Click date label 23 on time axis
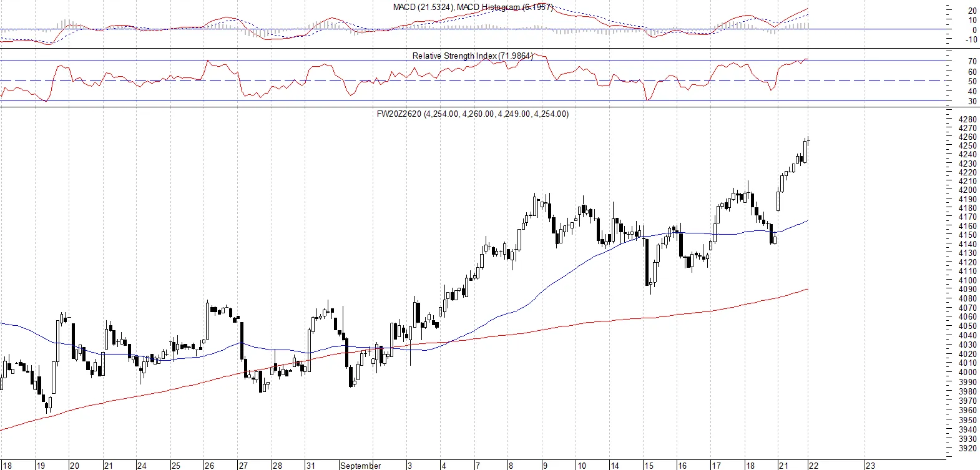980x470 pixels. click(870, 466)
